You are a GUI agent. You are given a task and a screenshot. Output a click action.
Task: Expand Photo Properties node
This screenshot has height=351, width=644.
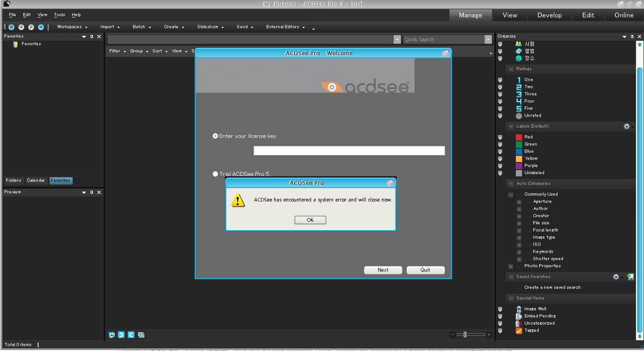click(x=510, y=266)
